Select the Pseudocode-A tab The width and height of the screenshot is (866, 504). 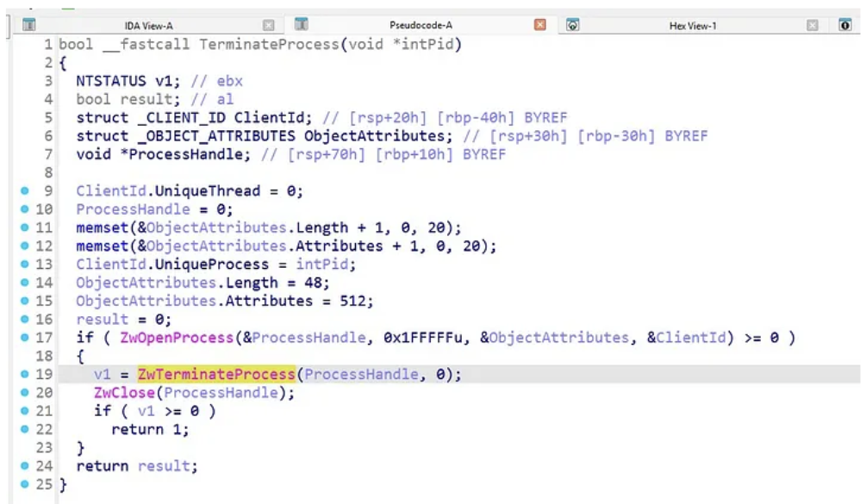click(x=421, y=26)
